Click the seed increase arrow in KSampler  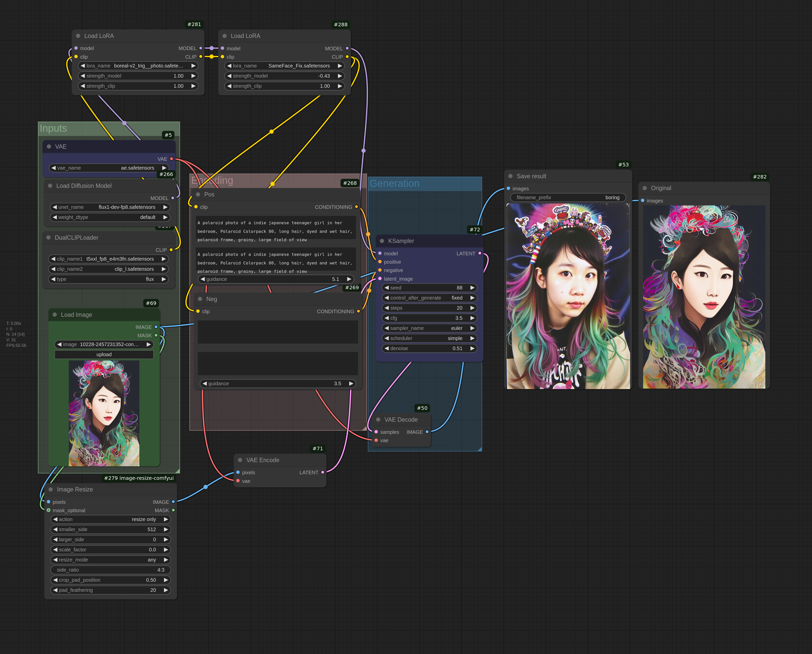tap(472, 288)
